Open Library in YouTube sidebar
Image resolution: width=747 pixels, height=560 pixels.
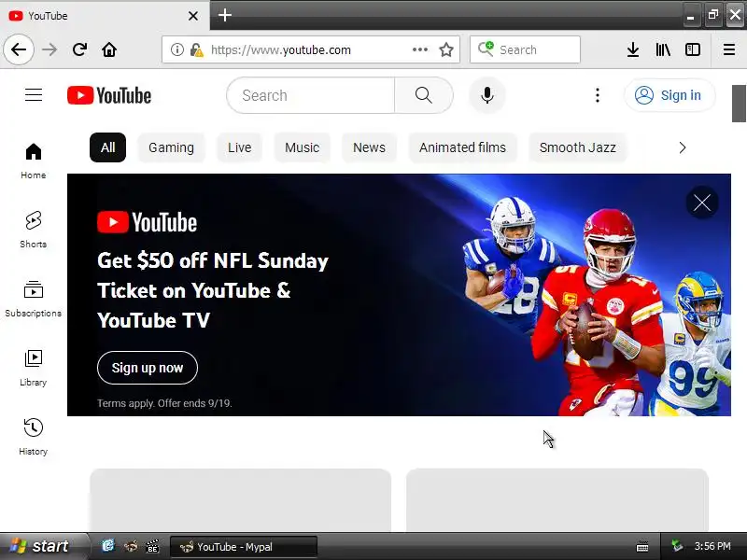[x=33, y=368]
